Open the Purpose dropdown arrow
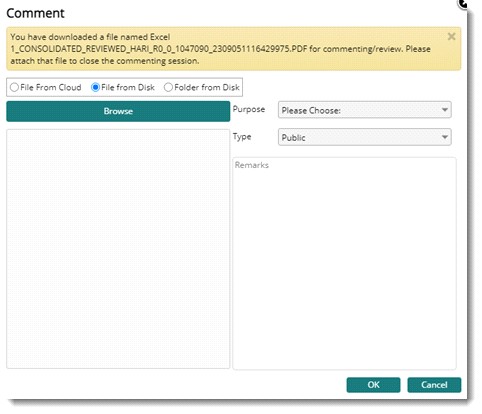 (x=445, y=110)
